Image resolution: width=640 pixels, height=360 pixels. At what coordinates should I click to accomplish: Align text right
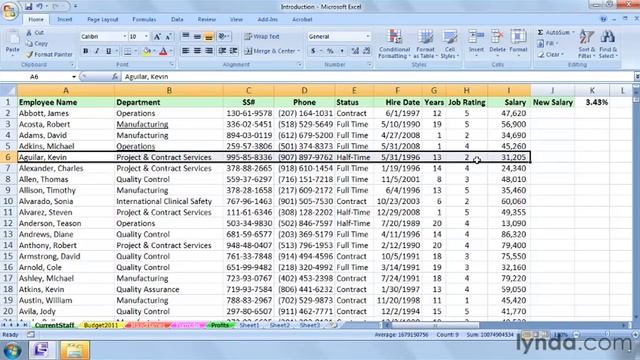coord(209,51)
